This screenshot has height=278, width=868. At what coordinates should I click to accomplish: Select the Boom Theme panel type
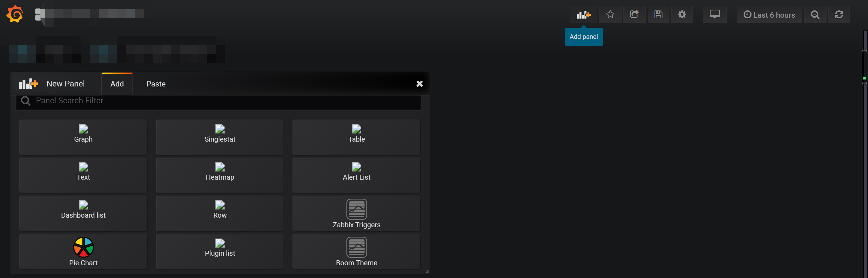(356, 251)
